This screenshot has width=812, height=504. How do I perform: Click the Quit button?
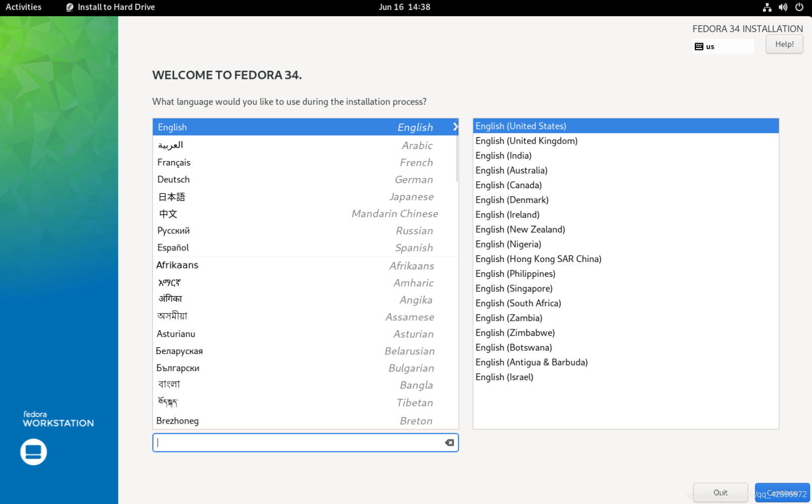tap(720, 492)
